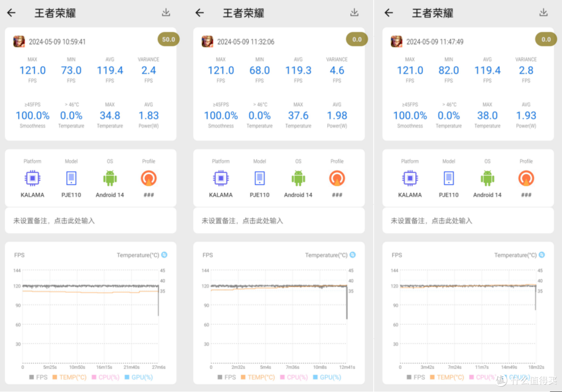Go back from the 11:32:06 report
This screenshot has width=562, height=392.
[200, 13]
